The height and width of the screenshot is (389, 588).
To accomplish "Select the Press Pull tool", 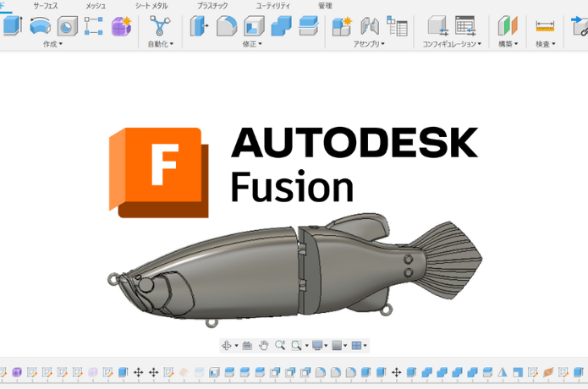I will pos(199,26).
